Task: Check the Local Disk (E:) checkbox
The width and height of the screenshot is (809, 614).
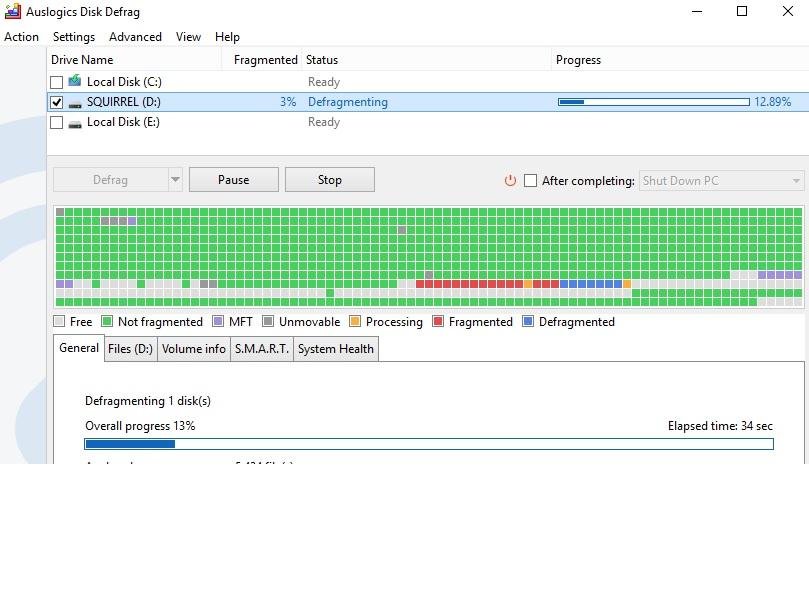Action: (57, 122)
